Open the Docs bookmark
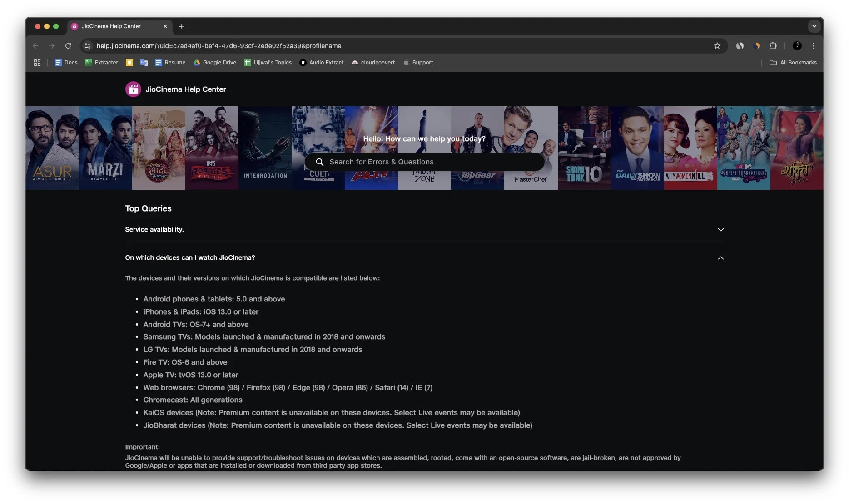The height and width of the screenshot is (504, 849). point(66,63)
